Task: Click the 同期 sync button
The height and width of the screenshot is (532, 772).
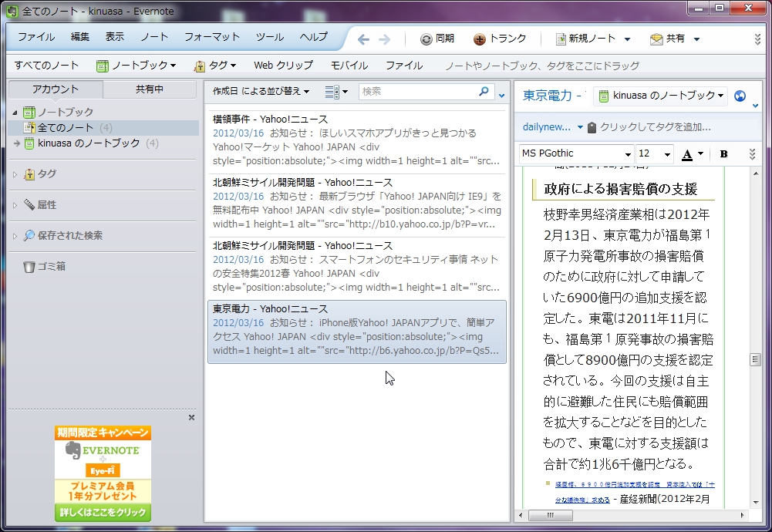Action: click(437, 39)
